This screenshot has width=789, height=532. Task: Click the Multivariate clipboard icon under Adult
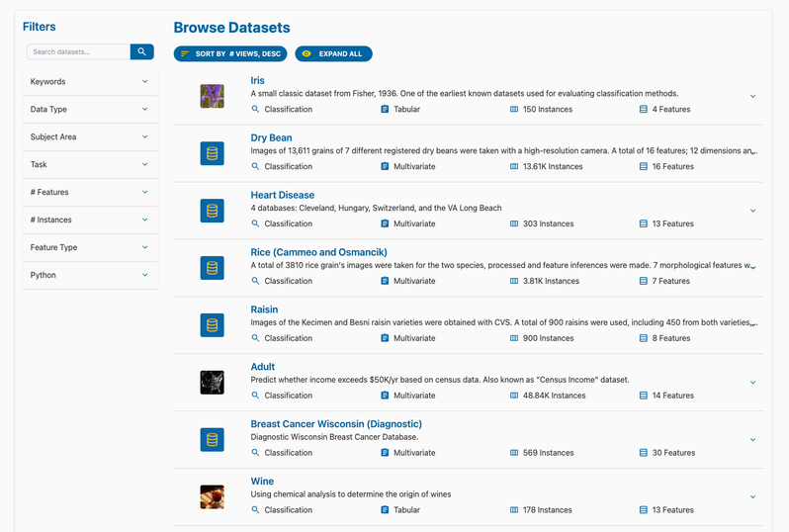[x=385, y=396]
